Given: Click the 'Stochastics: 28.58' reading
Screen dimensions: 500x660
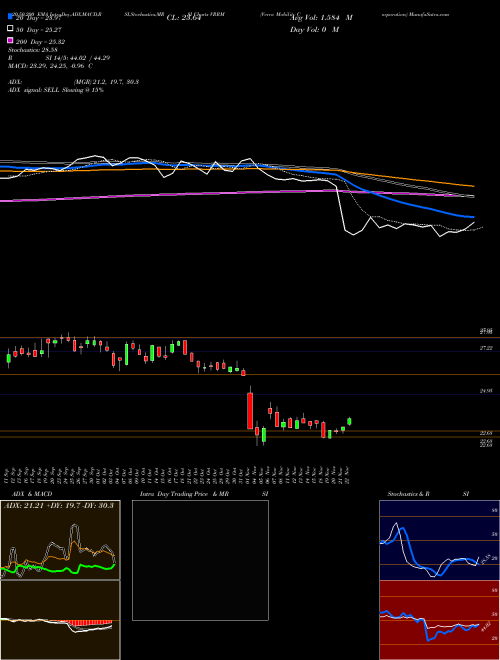Looking at the screenshot, I should pos(33,50).
